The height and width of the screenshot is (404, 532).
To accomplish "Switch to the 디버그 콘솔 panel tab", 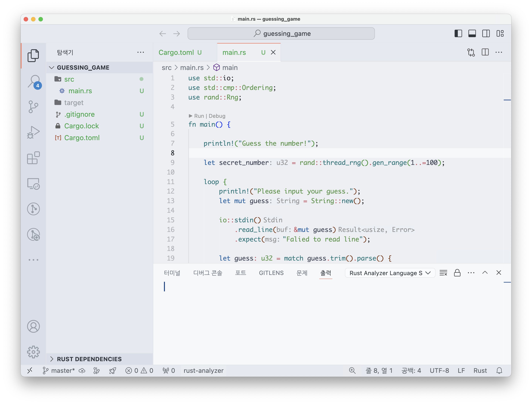I will 208,273.
